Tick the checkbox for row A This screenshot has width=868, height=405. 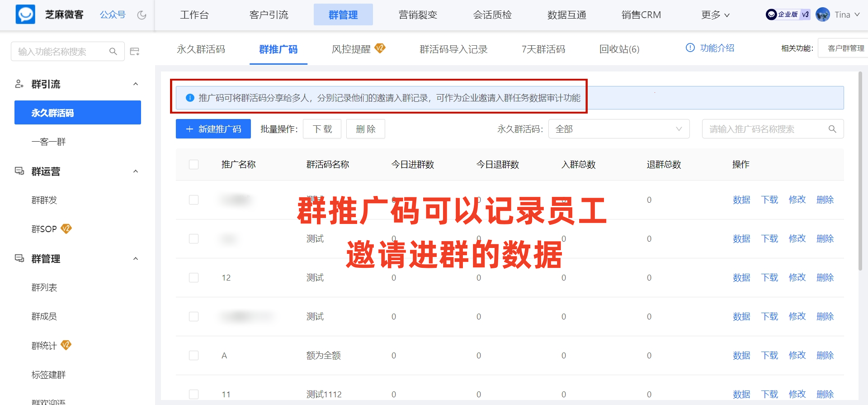click(x=193, y=355)
